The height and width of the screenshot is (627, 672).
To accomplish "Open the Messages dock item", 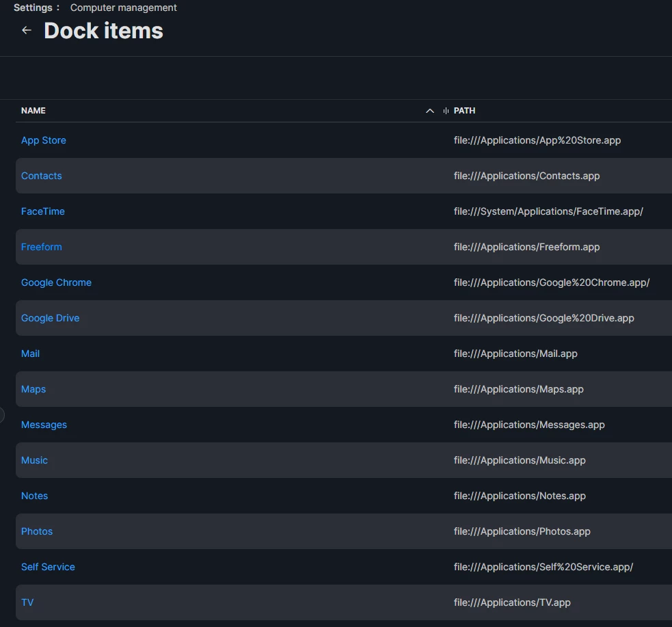I will 44,425.
